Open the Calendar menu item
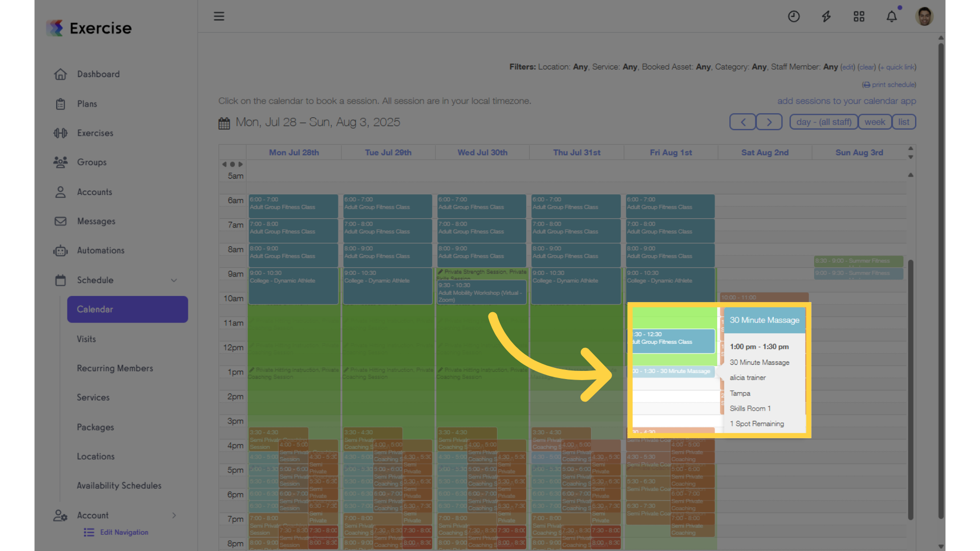Viewport: 980px width, 551px height. coord(128,309)
